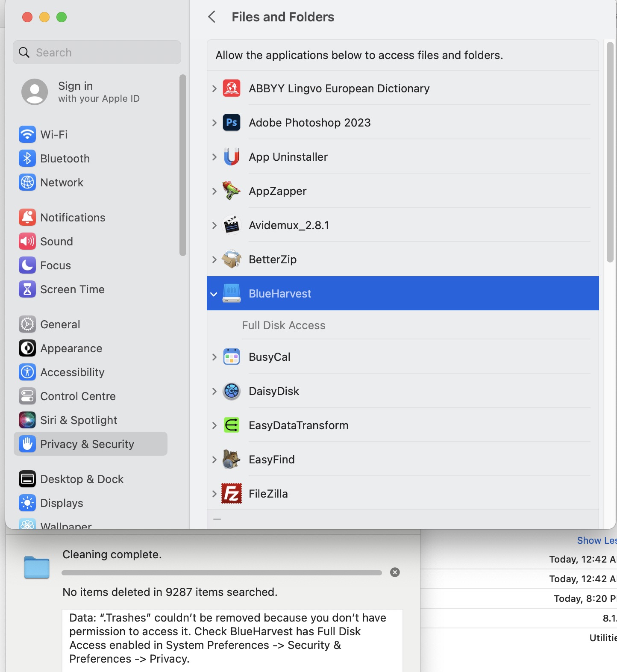This screenshot has height=672, width=617.
Task: Click the FileZilla red icon
Action: point(232,494)
